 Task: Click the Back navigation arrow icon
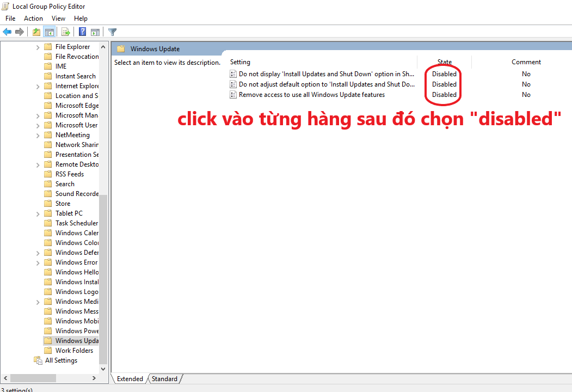[7, 32]
